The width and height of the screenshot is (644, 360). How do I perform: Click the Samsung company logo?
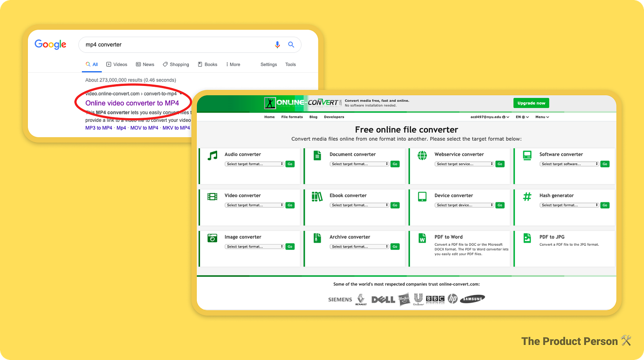pos(472,299)
